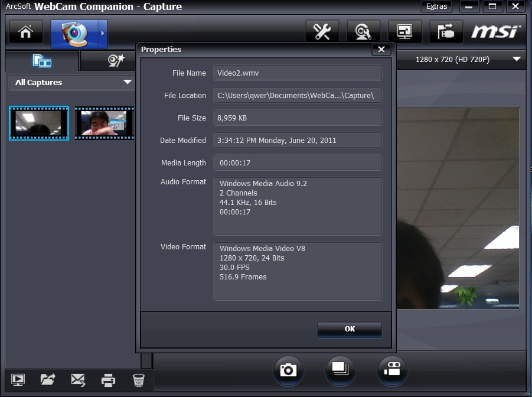The width and height of the screenshot is (532, 397).
Task: Go to the Home screen icon
Action: [26, 32]
